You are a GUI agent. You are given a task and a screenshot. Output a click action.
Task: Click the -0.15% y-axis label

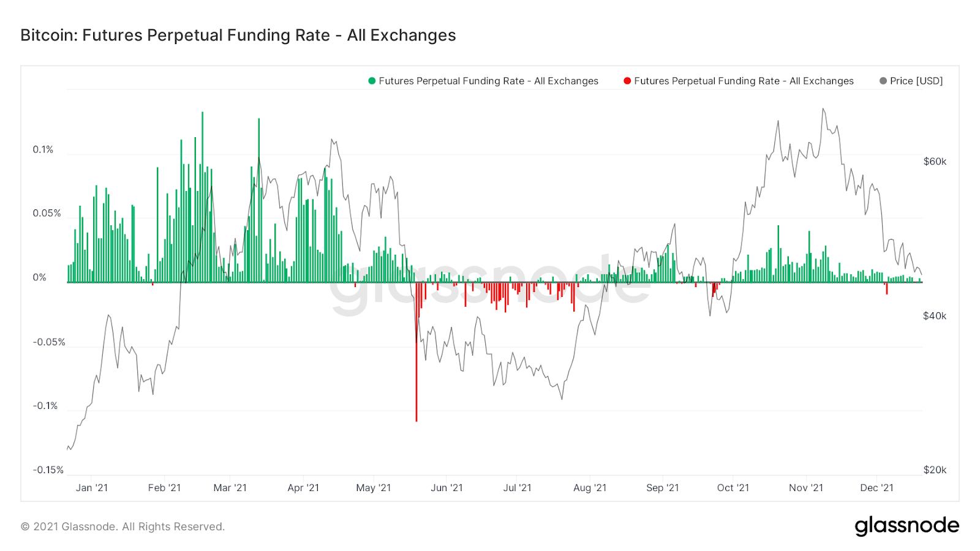[x=48, y=470]
